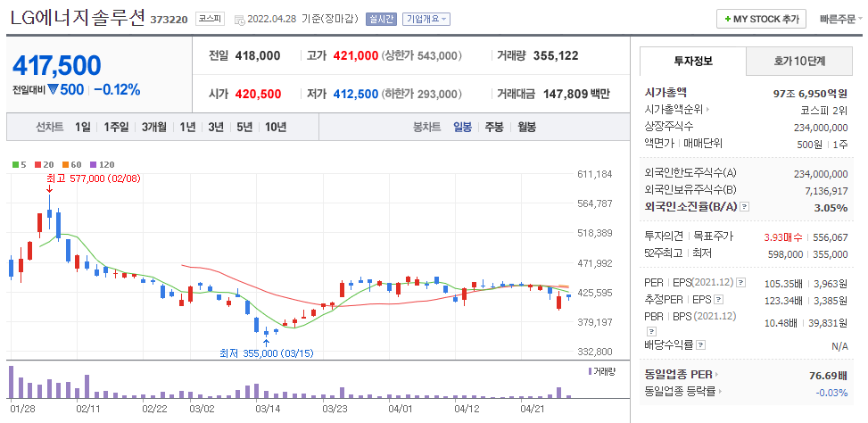Select 10년 line chart range
This screenshot has height=423, width=868.
coord(275,127)
